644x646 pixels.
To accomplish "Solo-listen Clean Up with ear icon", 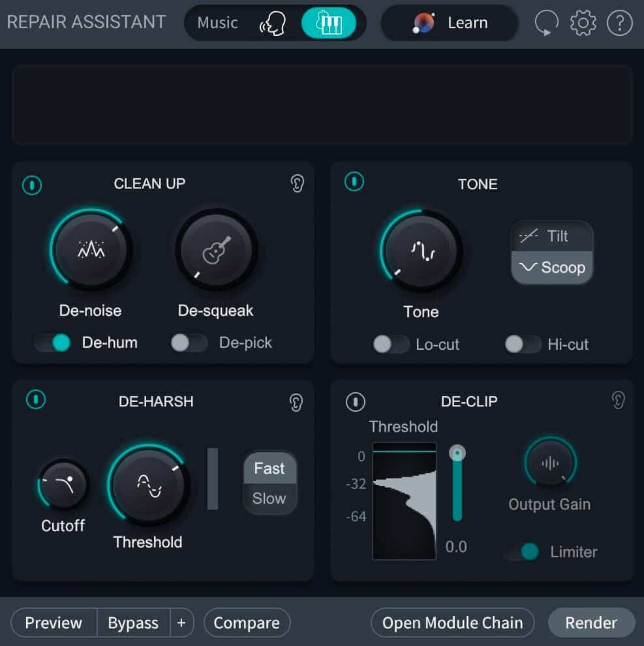I will pos(297,183).
